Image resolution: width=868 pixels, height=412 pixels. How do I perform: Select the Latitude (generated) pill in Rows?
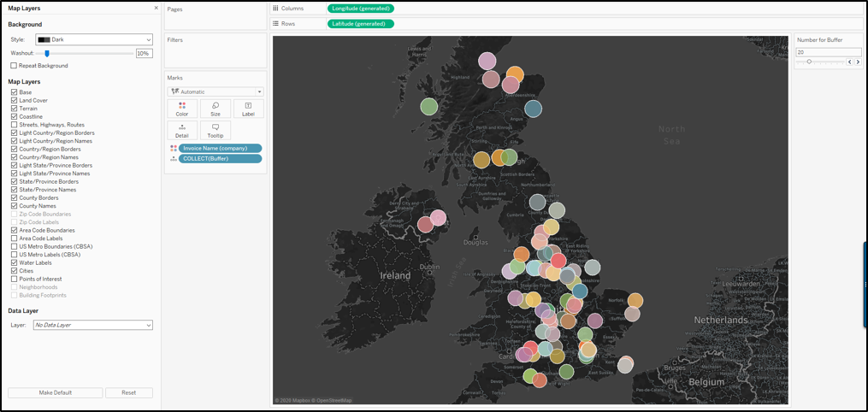point(360,24)
